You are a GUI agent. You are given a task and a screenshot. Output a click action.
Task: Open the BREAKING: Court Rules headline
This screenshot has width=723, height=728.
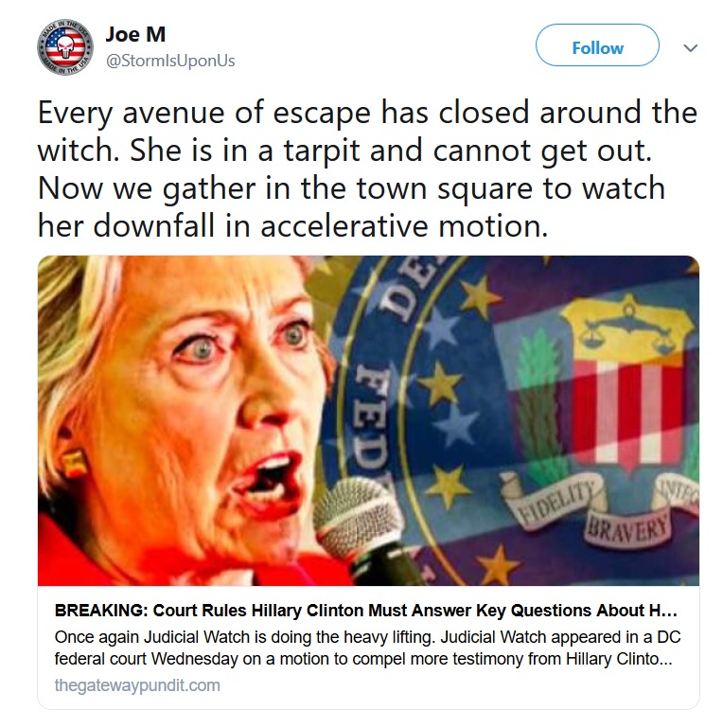(365, 610)
